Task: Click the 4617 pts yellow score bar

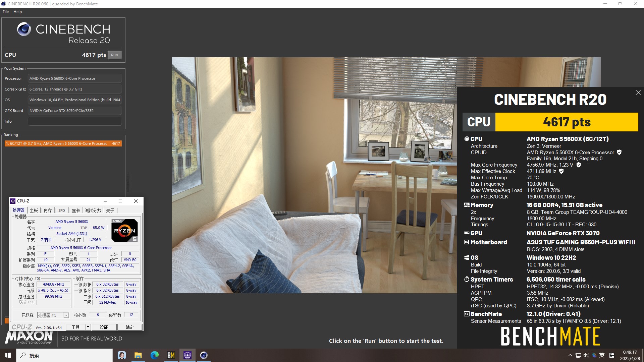Action: [x=567, y=122]
